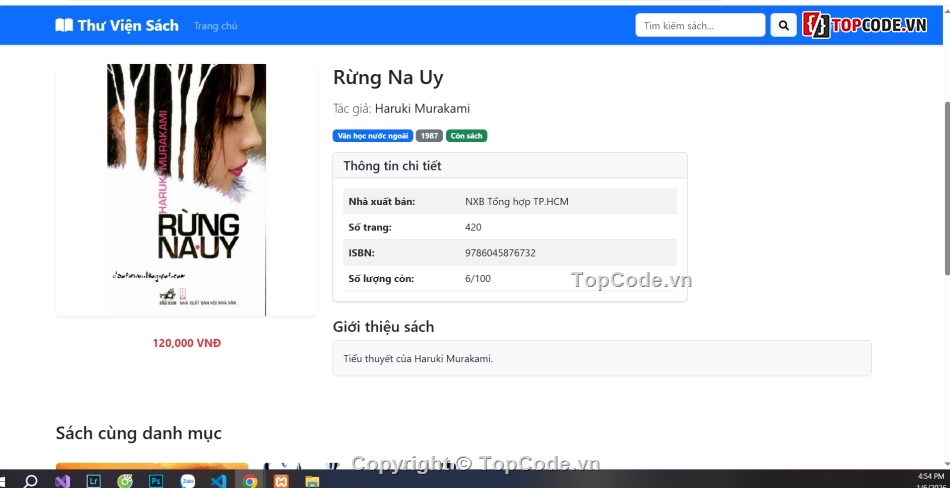Click the search magnifier button in navbar
Screen dimensions: 950x488
[783, 25]
